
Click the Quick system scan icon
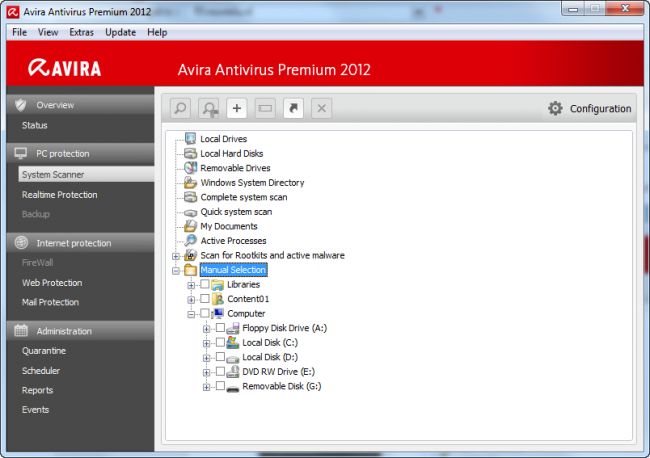click(191, 212)
